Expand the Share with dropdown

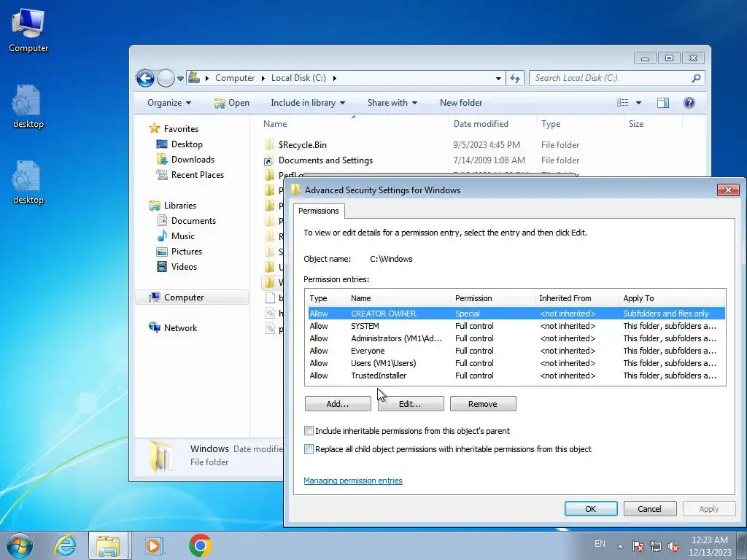[392, 103]
